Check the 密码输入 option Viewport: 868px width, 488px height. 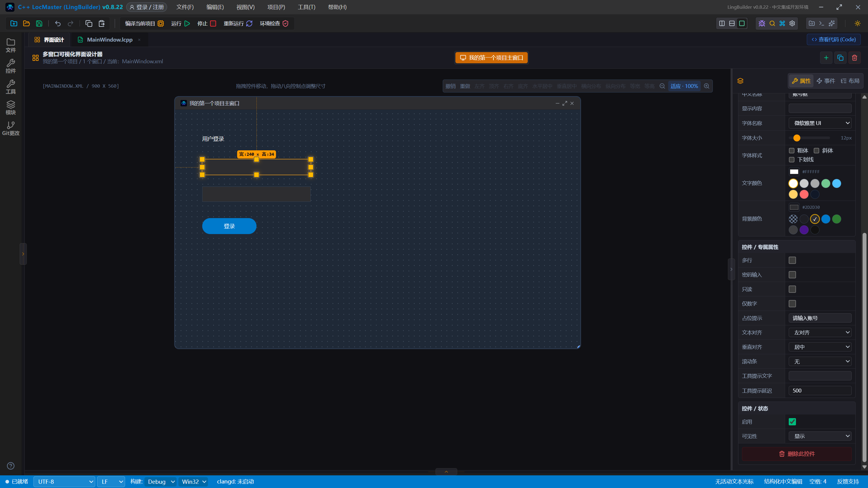pos(793,275)
